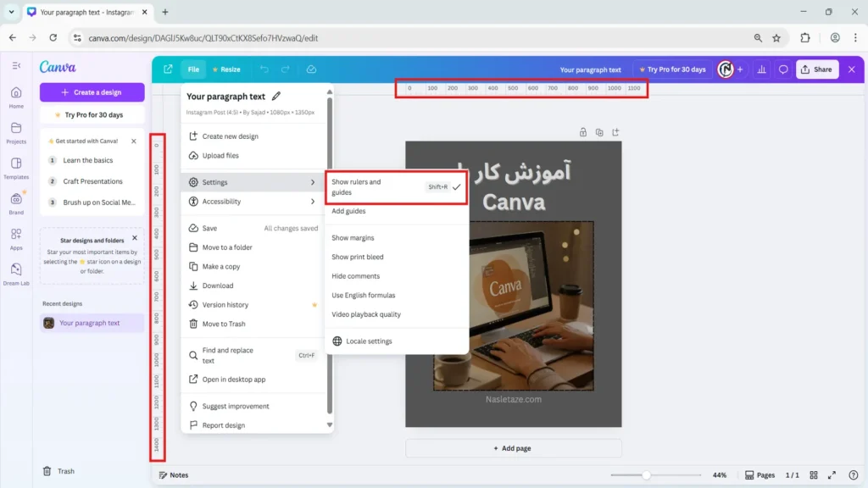This screenshot has width=868, height=488.
Task: Select Move to a folder
Action: tap(253, 247)
